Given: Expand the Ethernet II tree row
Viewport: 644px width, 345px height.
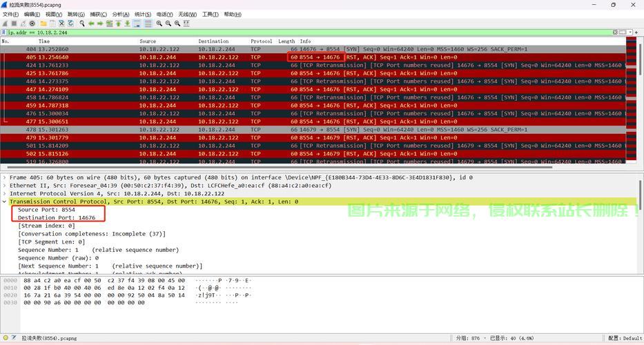Looking at the screenshot, I should click(x=5, y=186).
